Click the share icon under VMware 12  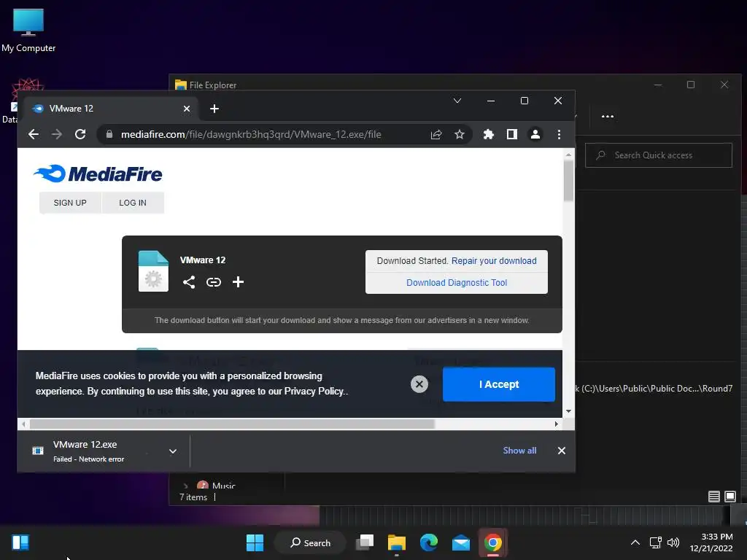(x=189, y=282)
